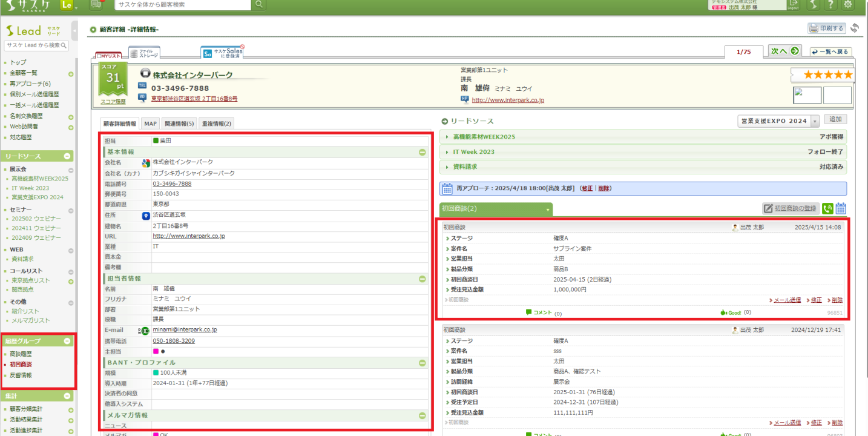Click the 追加 button
The image size is (868, 436).
pyautogui.click(x=835, y=120)
